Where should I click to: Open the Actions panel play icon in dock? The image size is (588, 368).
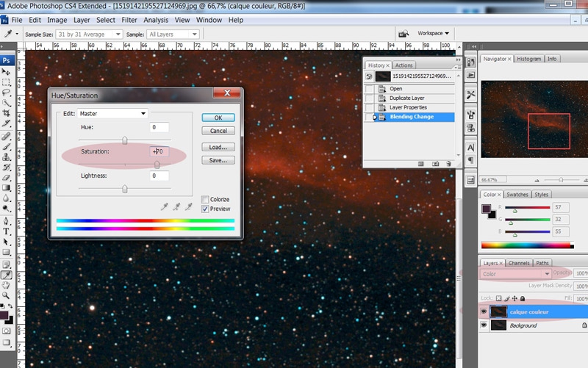pos(470,75)
